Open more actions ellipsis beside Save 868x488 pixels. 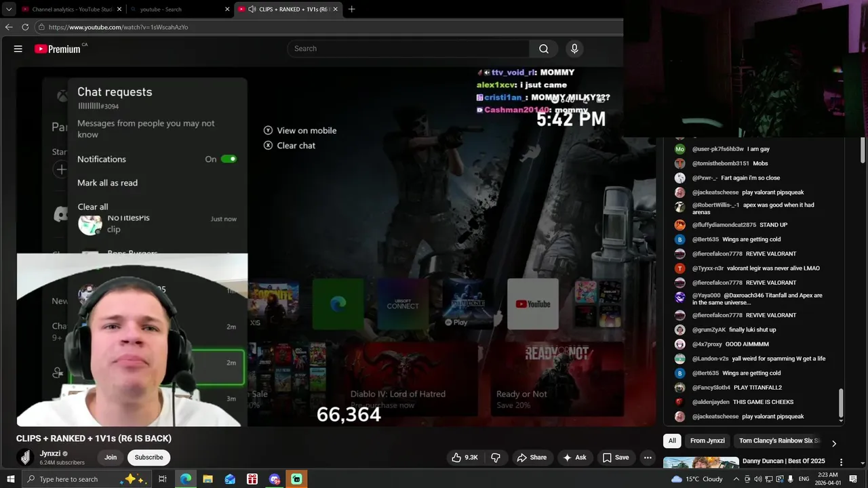(648, 457)
